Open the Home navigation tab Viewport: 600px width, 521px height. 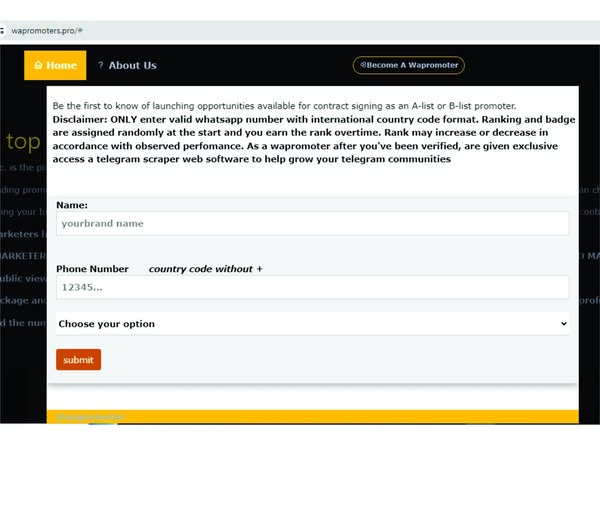pos(56,66)
